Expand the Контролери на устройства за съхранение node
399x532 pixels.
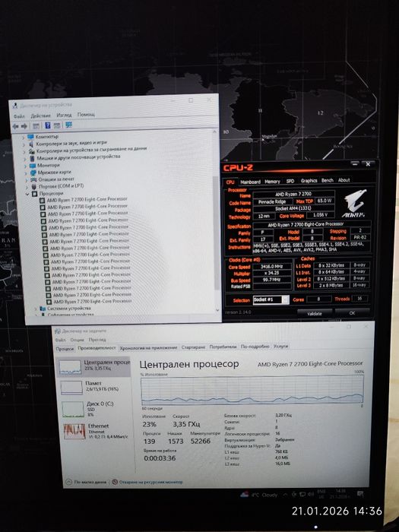24,152
